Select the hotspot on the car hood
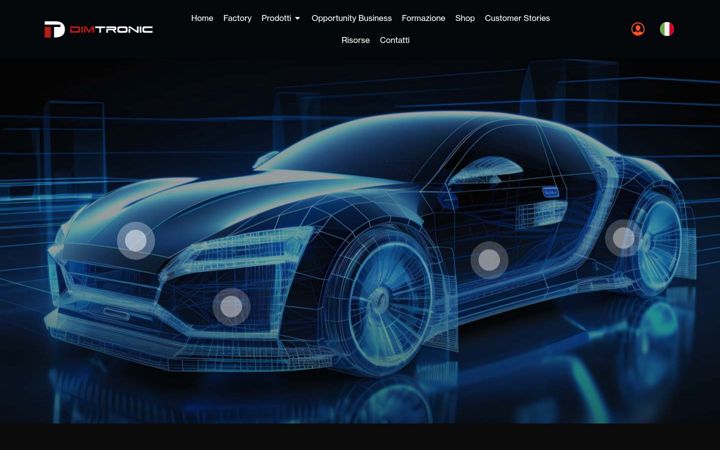The height and width of the screenshot is (450, 720). (x=136, y=241)
